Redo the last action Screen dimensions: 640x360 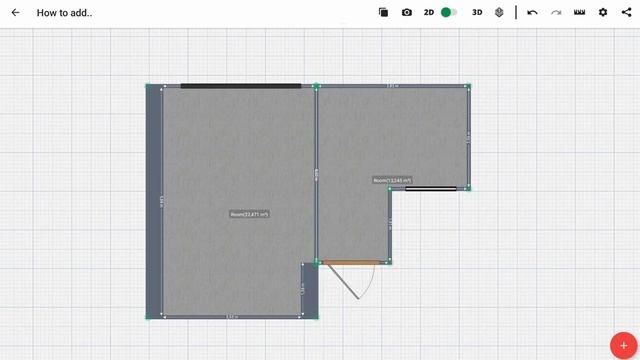tap(556, 13)
